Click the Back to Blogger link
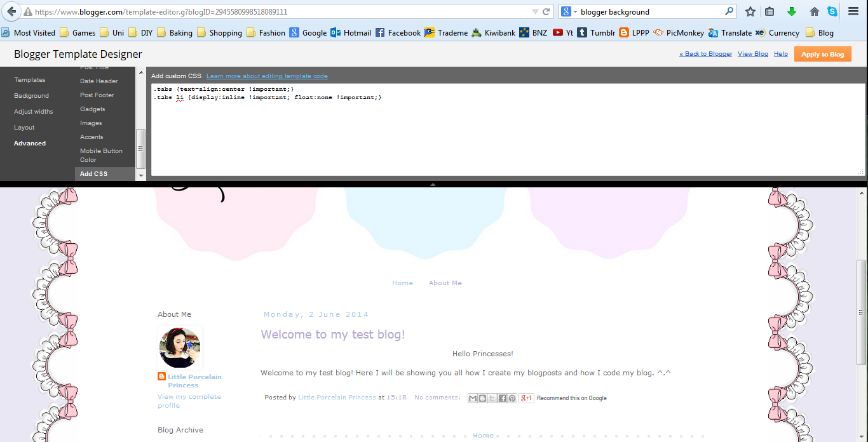This screenshot has width=868, height=442. coord(705,54)
